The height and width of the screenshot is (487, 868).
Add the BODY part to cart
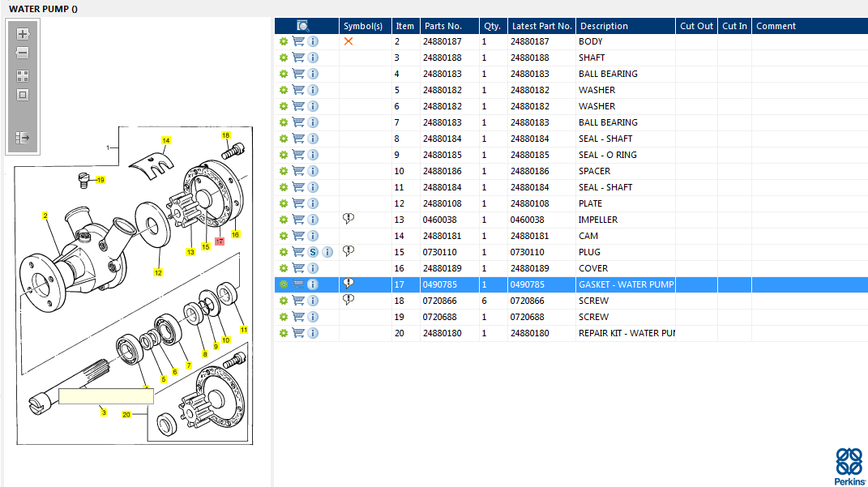(298, 41)
